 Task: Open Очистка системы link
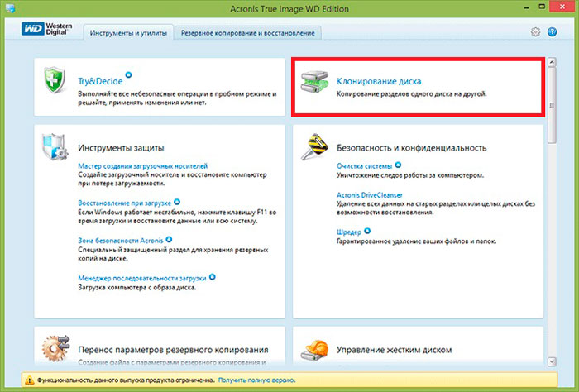(365, 166)
